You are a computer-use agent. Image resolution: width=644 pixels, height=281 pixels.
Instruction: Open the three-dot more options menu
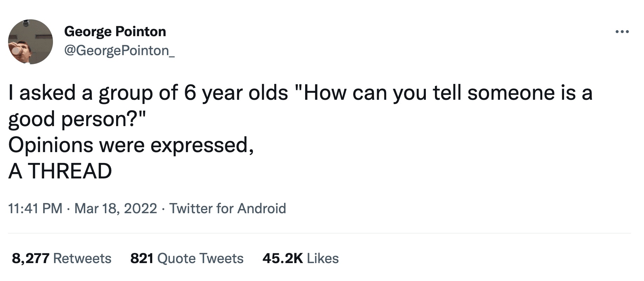click(x=622, y=32)
